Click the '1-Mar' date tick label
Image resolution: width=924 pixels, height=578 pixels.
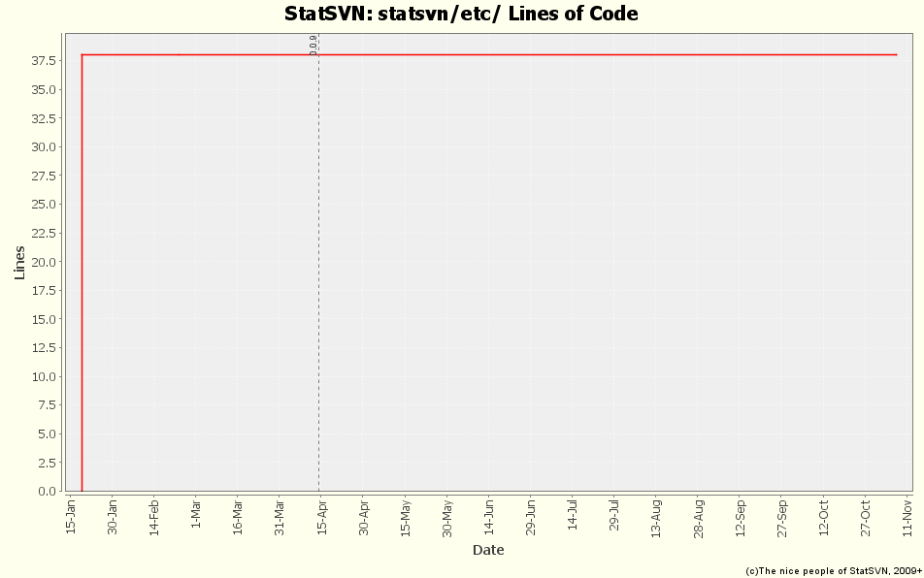tap(196, 514)
